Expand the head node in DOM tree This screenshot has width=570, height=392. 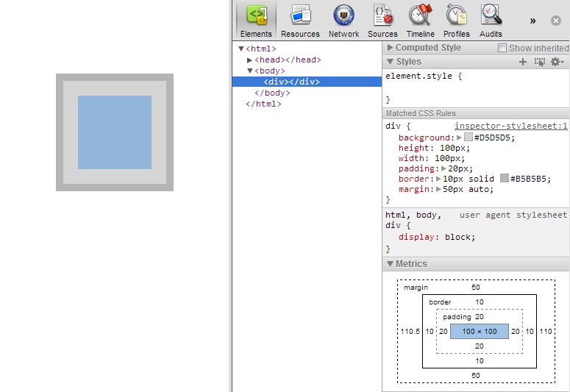249,60
